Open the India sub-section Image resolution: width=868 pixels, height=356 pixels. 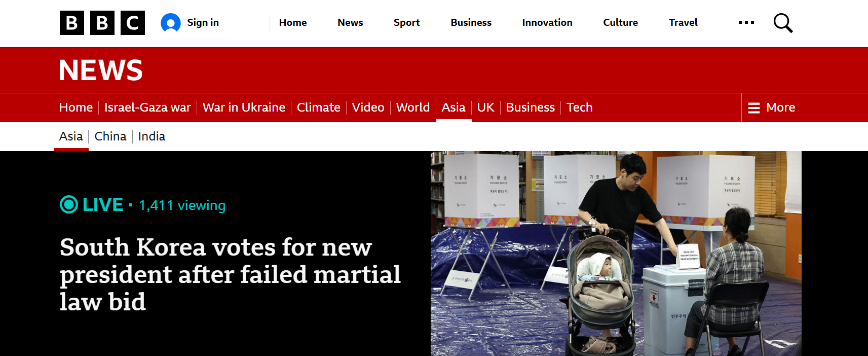[x=152, y=136]
